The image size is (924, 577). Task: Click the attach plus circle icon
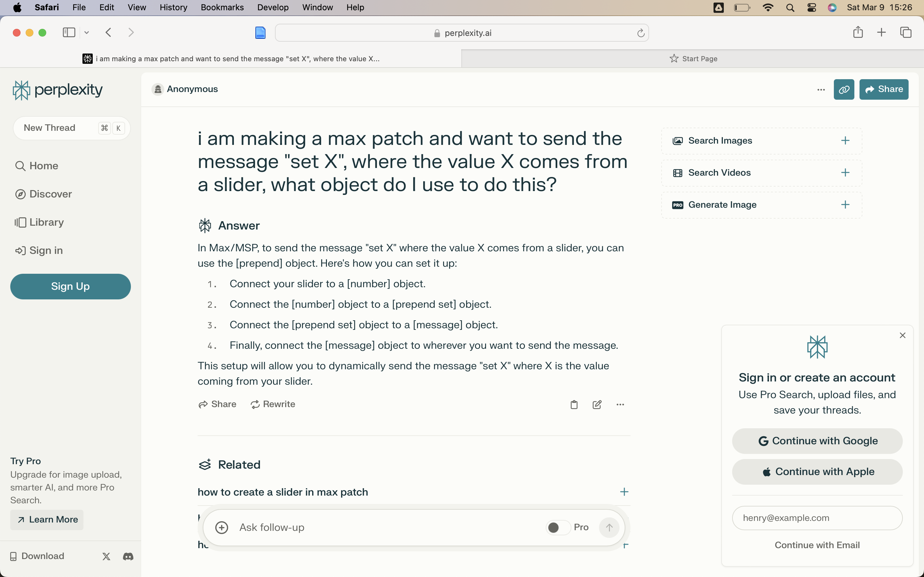coord(222,527)
